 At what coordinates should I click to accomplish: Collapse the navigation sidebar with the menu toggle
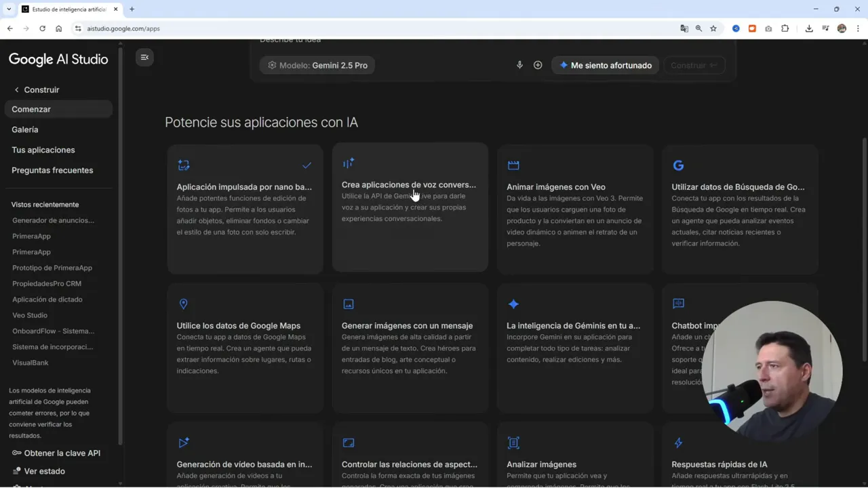[144, 57]
